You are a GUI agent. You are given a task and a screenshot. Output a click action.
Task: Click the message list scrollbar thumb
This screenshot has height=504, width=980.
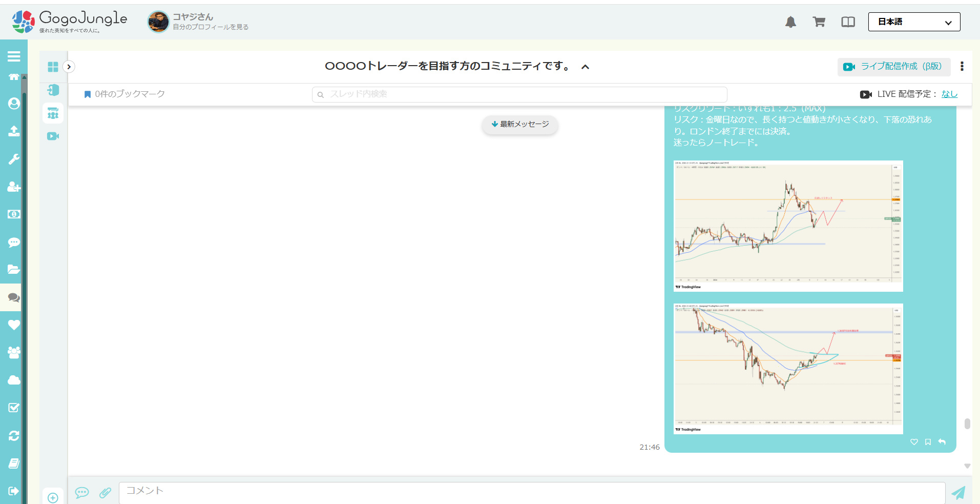(x=967, y=424)
